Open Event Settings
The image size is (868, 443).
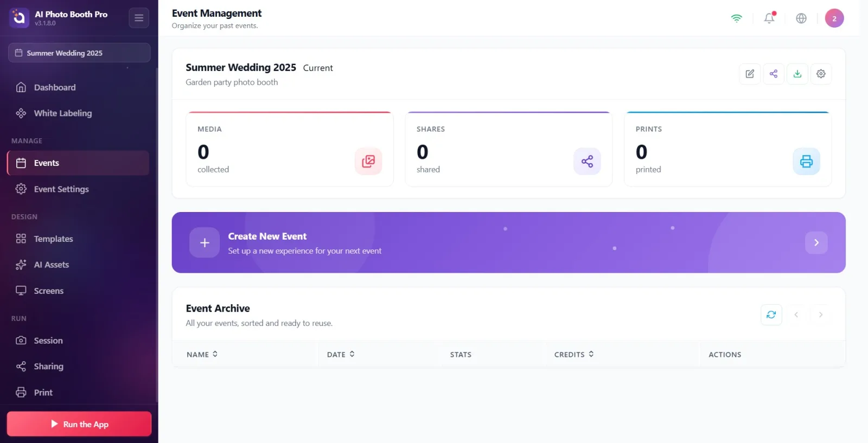coord(78,189)
